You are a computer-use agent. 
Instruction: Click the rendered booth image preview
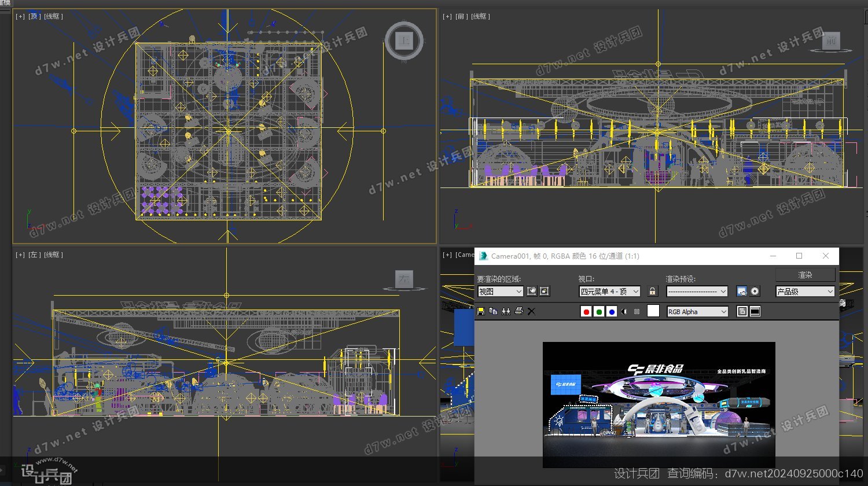(659, 404)
